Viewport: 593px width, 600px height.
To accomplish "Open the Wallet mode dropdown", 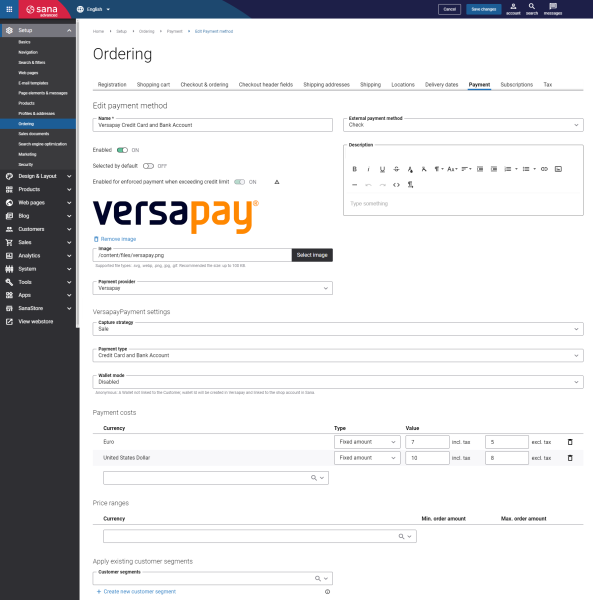I will (x=338, y=382).
